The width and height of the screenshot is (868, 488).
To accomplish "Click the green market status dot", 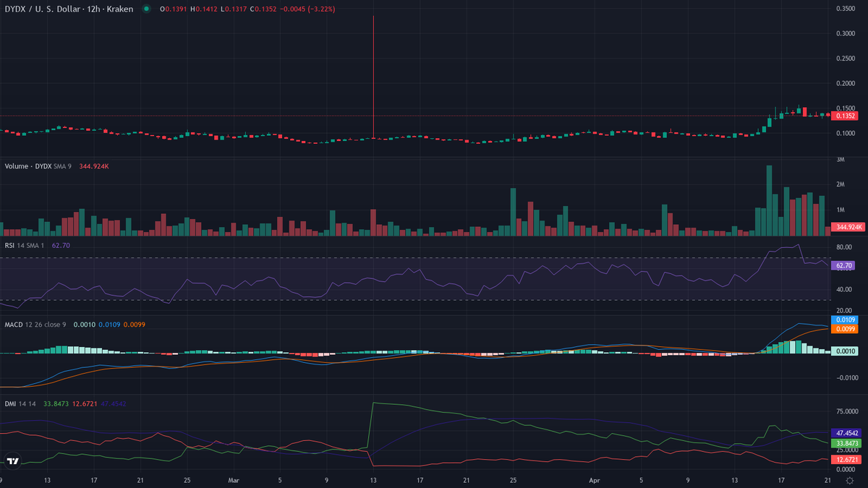I will point(146,9).
